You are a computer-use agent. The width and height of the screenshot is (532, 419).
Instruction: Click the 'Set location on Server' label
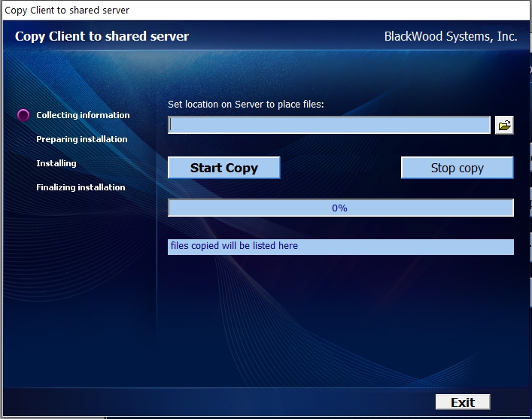[245, 105]
